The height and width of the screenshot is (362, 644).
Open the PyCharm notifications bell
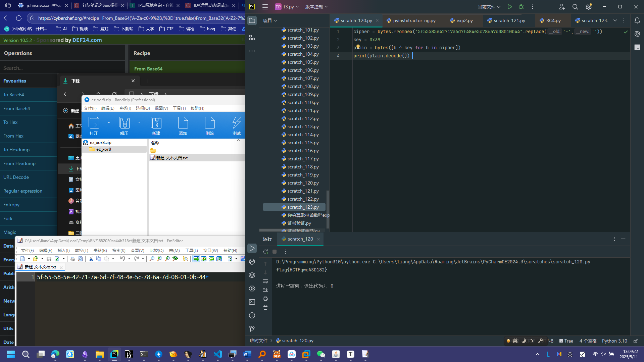tap(637, 20)
